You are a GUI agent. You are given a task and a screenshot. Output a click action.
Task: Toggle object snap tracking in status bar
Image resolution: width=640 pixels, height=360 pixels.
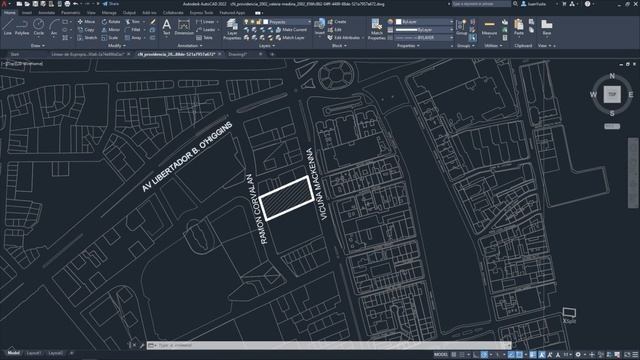click(511, 355)
